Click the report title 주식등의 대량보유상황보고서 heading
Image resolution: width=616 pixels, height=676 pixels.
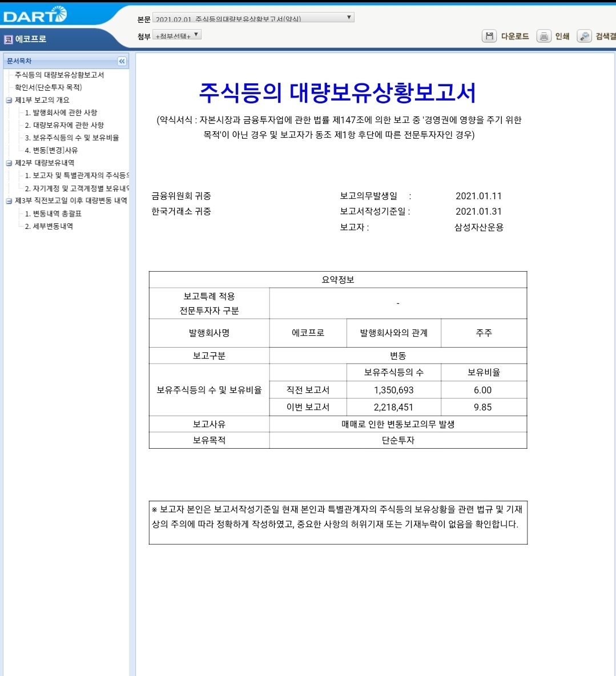tap(337, 92)
